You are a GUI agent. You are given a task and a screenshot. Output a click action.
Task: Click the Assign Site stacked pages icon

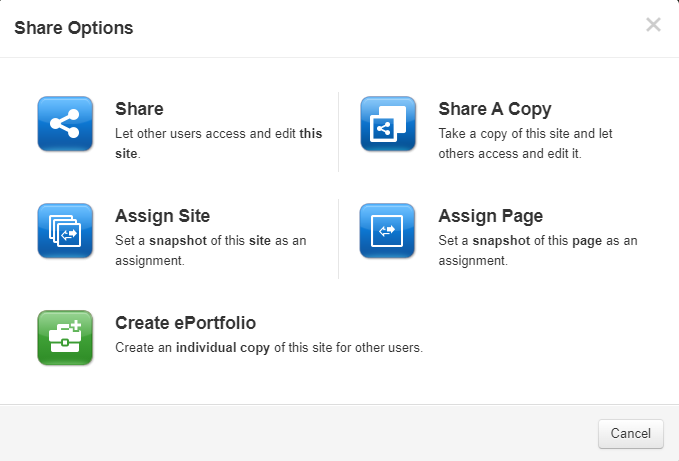(65, 231)
